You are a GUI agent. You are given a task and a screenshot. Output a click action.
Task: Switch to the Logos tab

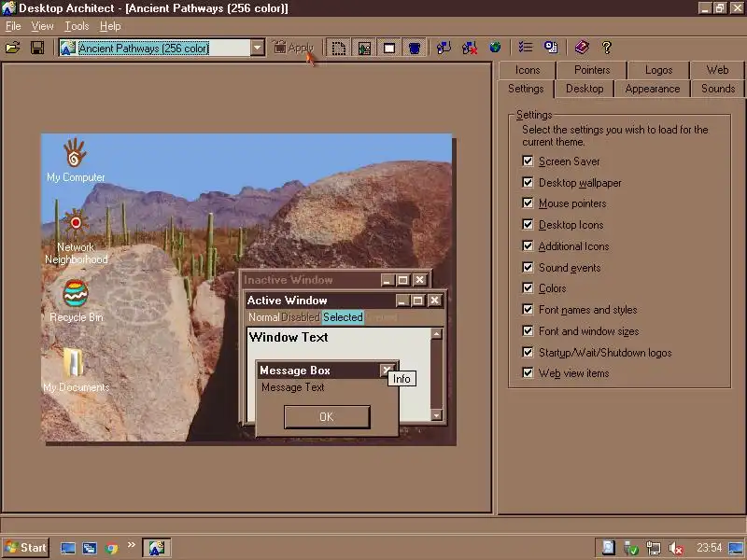(659, 70)
